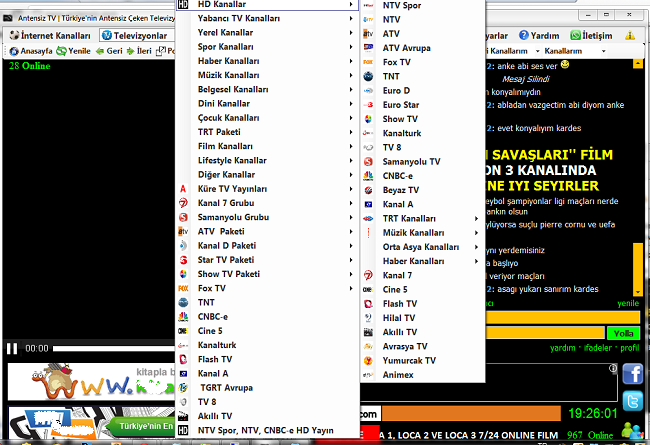Click the HD icon beside NTV Spor HD Yayın
The width and height of the screenshot is (650, 445).
(x=183, y=430)
